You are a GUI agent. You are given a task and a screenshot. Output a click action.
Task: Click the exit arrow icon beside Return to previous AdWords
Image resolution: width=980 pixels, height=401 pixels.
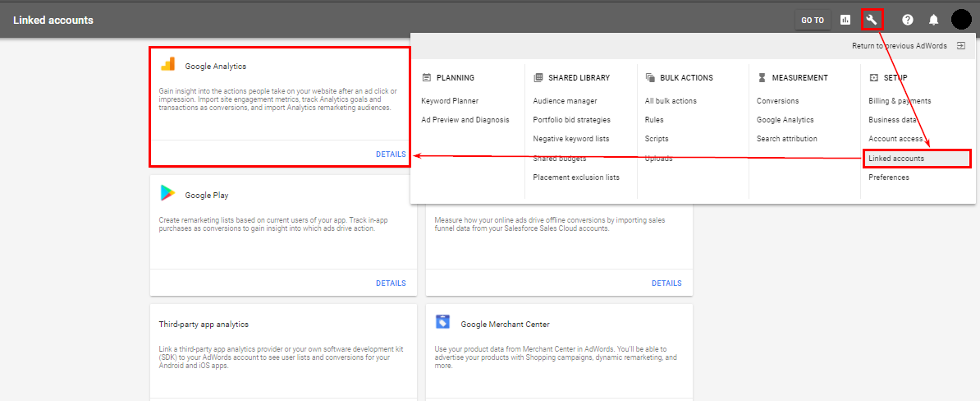point(961,46)
